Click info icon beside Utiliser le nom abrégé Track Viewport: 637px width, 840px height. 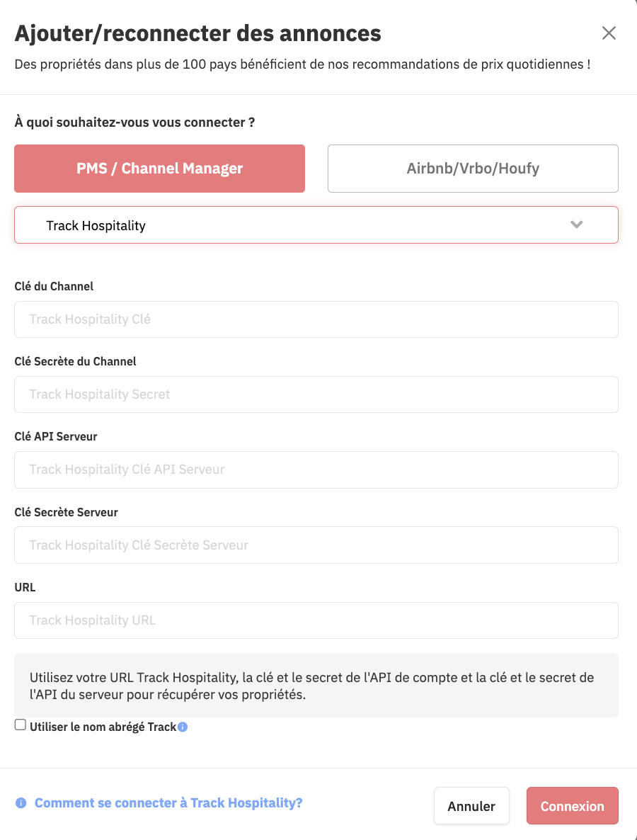tap(183, 727)
